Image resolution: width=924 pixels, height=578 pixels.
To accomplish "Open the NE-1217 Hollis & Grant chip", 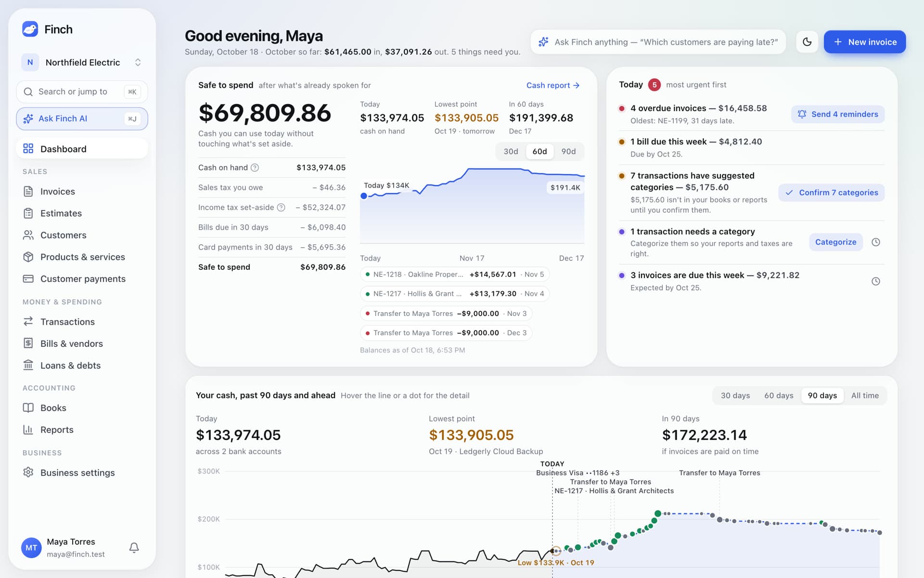I will coord(455,294).
